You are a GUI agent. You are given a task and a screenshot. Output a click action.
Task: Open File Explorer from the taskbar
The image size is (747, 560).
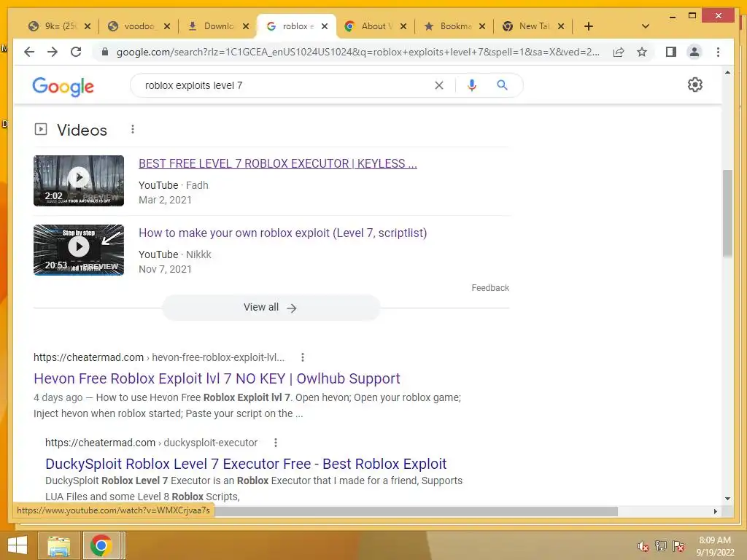coord(58,545)
